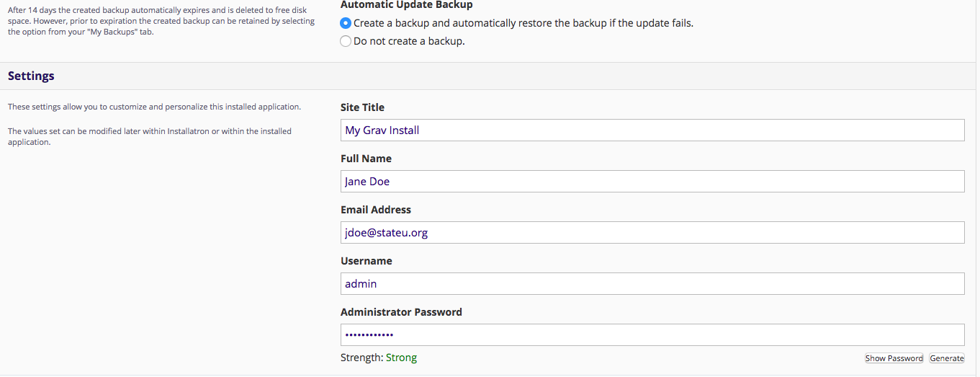
Task: Click the green Strong strength indicator
Action: click(401, 358)
